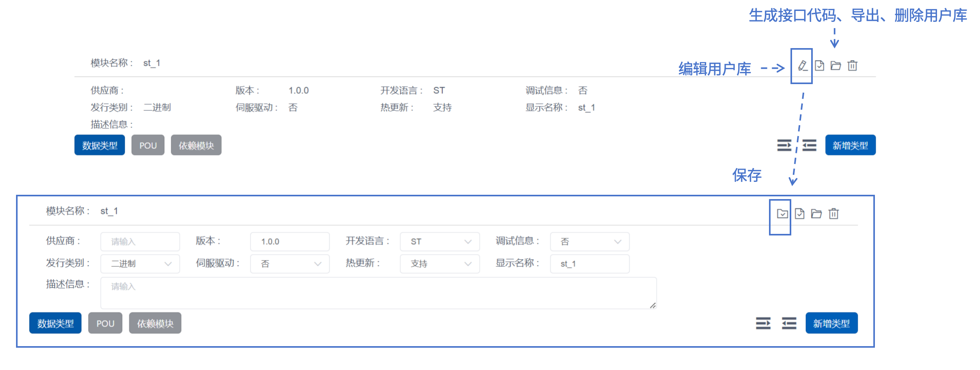980x370 pixels.
Task: Switch to POU tab in upper panel
Action: 148,145
